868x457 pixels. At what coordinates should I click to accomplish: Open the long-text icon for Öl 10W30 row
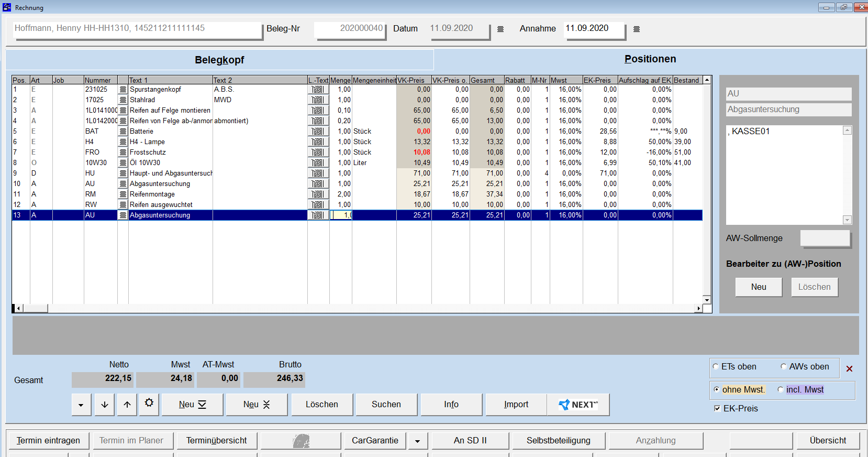[x=123, y=163]
